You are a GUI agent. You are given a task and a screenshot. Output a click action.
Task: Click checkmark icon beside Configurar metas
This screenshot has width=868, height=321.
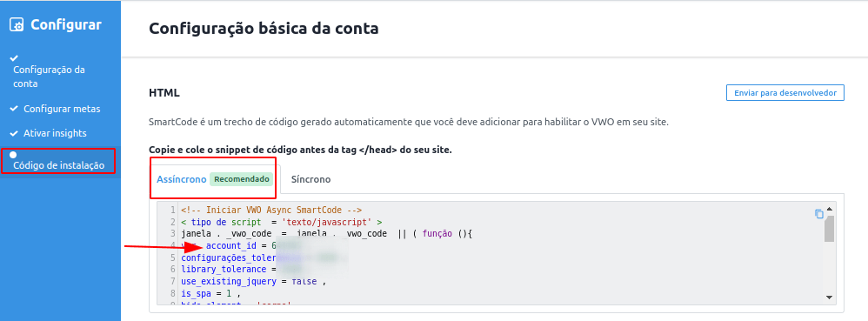[15, 109]
